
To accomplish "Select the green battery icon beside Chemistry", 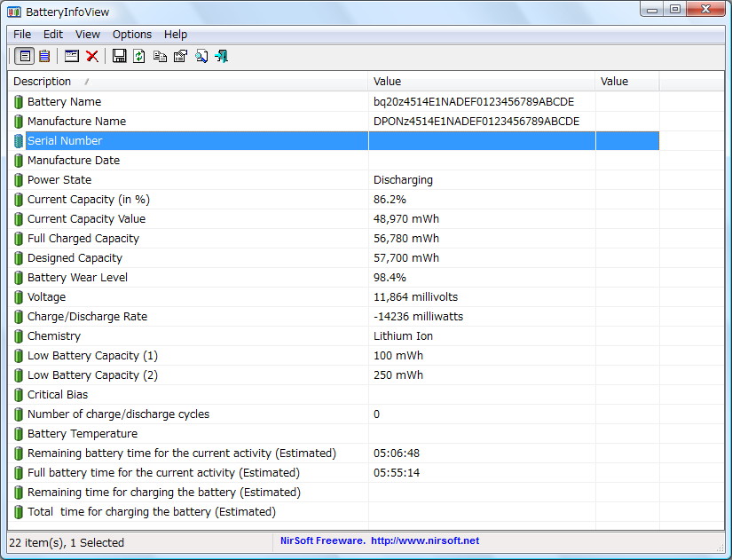I will coord(19,335).
